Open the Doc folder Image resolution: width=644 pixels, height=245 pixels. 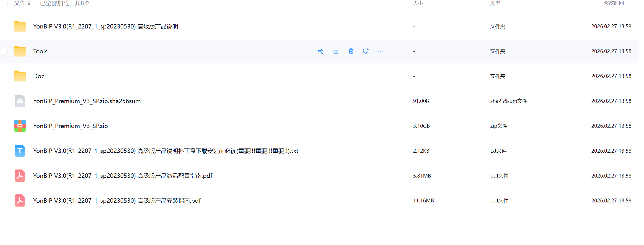[39, 76]
